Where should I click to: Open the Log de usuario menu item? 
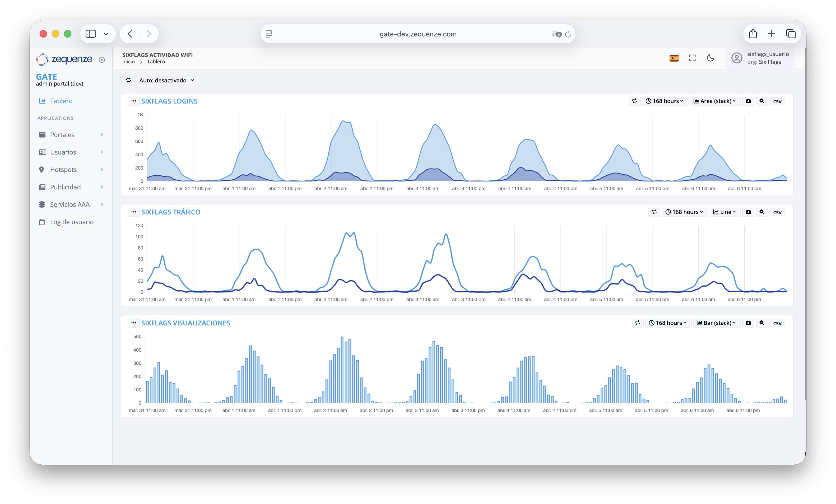72,222
